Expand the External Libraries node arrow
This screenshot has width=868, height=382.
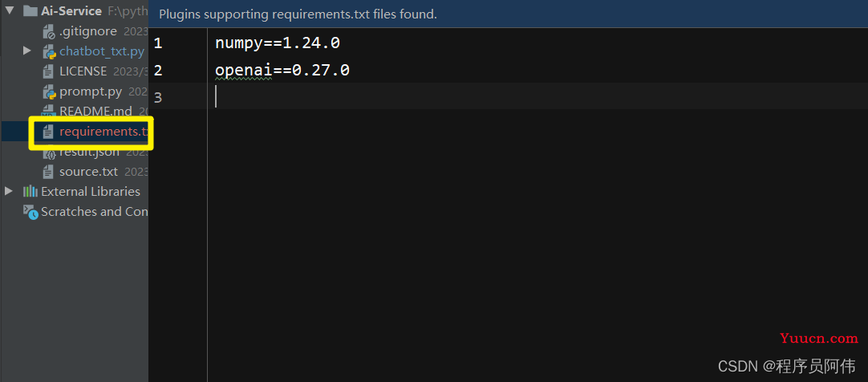8,191
